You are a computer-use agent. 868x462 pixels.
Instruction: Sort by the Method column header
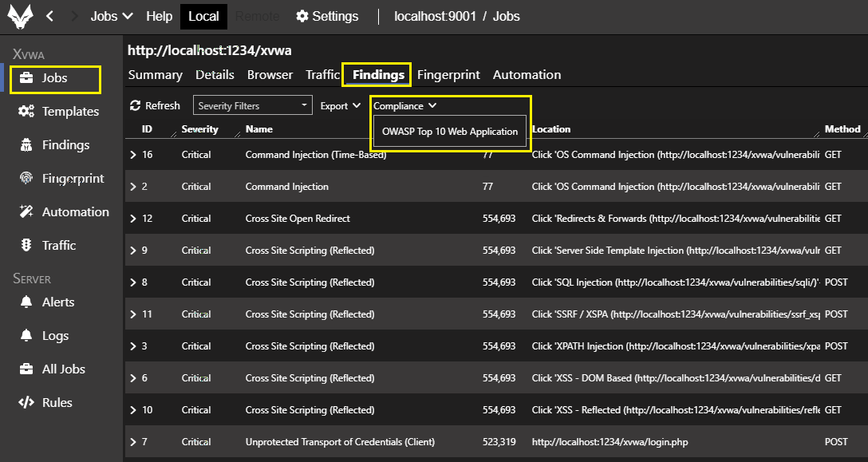pos(842,129)
